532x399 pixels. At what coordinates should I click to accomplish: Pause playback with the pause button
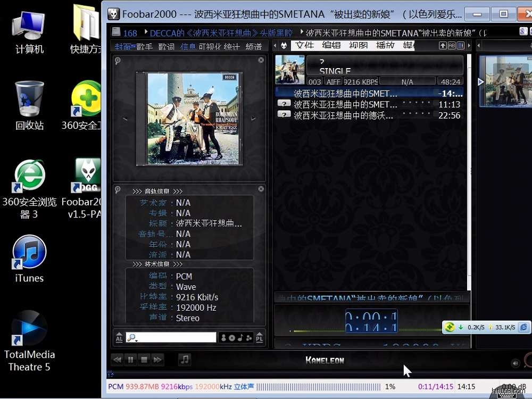[x=130, y=360]
